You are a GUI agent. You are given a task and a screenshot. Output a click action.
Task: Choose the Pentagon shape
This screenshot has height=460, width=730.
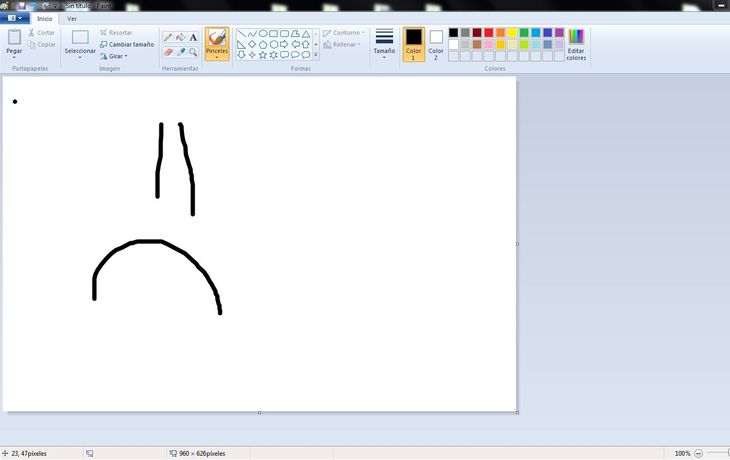click(x=263, y=44)
